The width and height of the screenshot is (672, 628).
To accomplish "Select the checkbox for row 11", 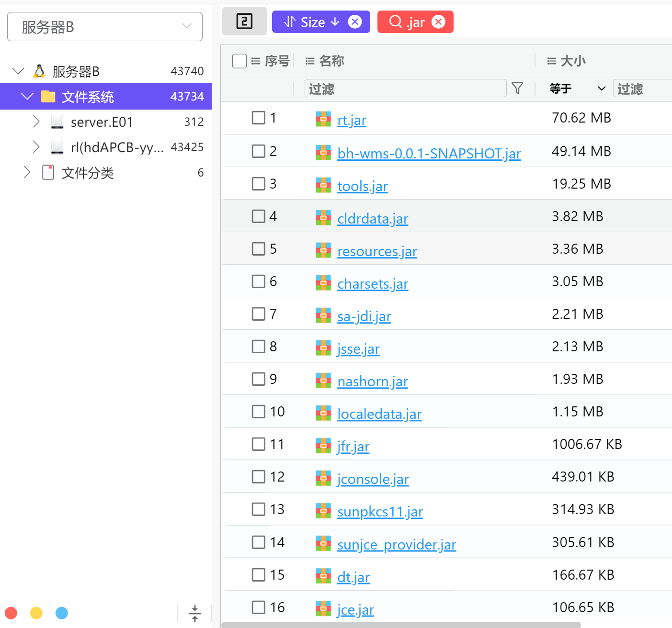I will (x=259, y=444).
